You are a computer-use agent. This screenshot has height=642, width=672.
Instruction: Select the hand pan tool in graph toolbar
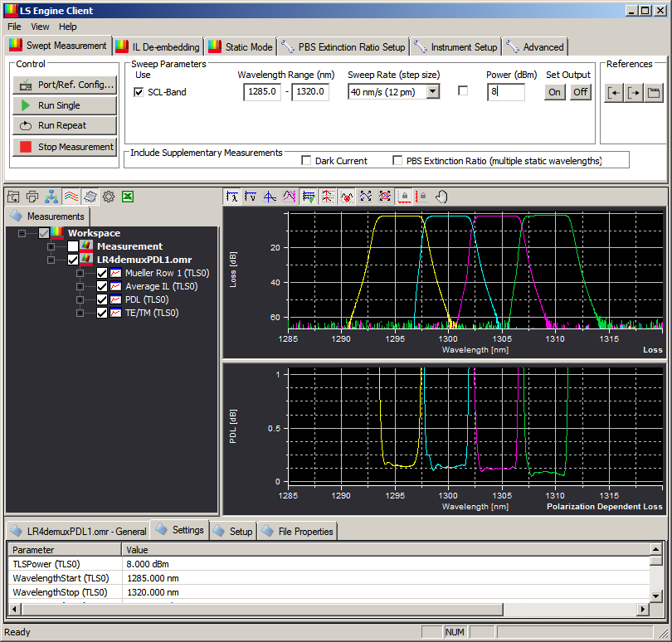pyautogui.click(x=441, y=197)
